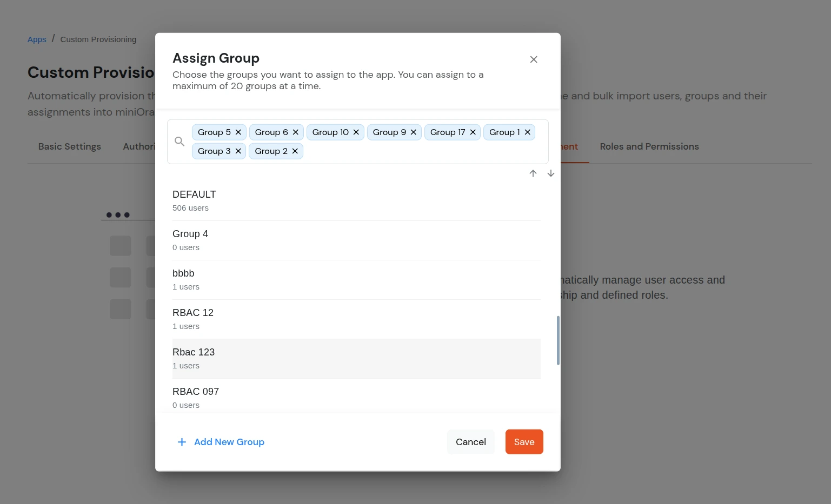Save the group assignments

coord(524,442)
